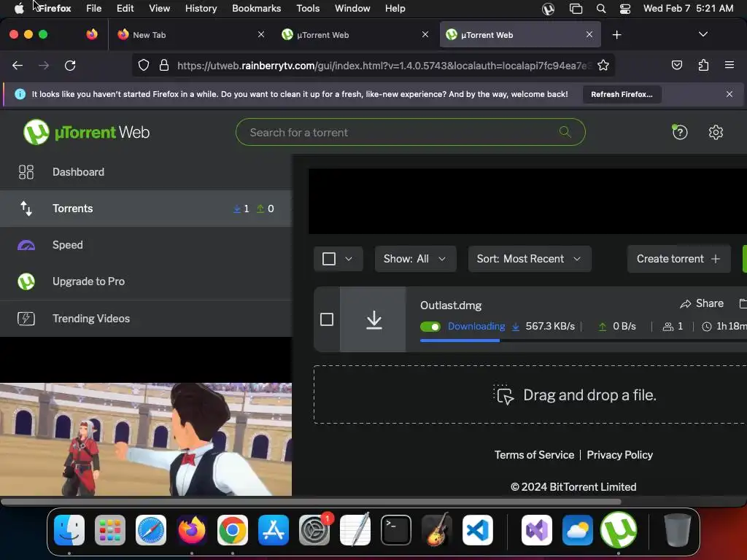
Task: Click the Create torrent button
Action: pos(678,259)
